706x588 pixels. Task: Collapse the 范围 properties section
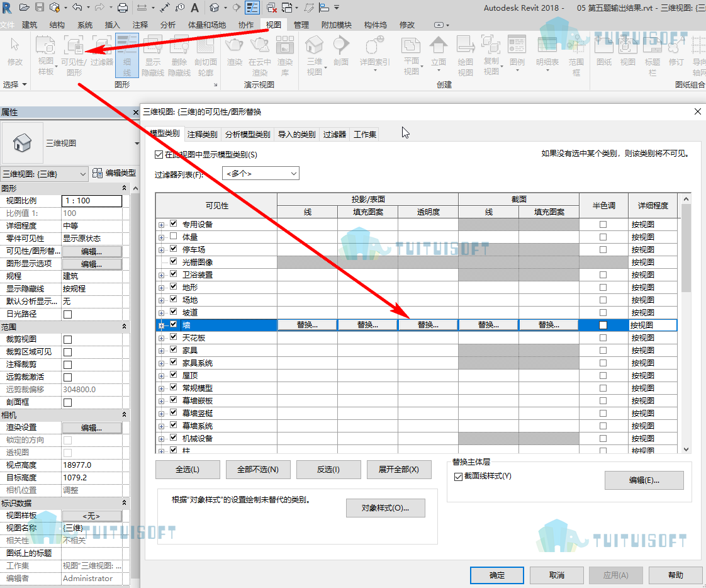(124, 327)
